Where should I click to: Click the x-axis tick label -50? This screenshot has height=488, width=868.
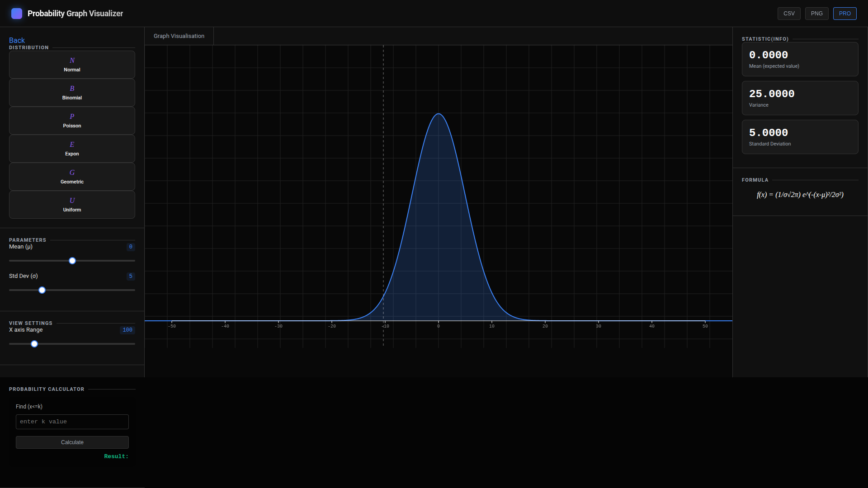coord(172,326)
